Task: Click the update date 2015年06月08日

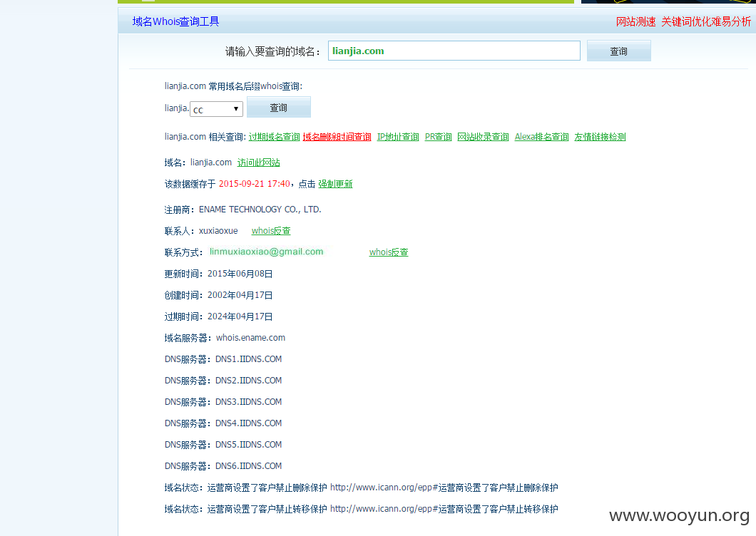Action: tap(240, 274)
